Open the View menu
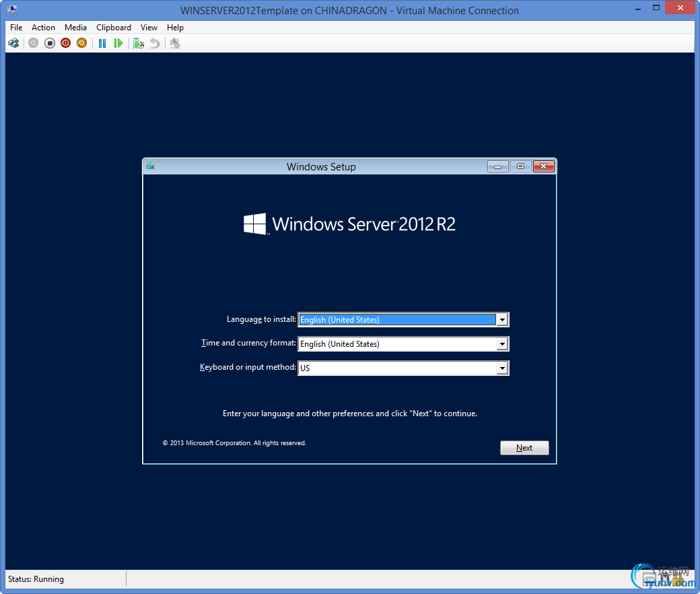The image size is (700, 594). point(149,28)
